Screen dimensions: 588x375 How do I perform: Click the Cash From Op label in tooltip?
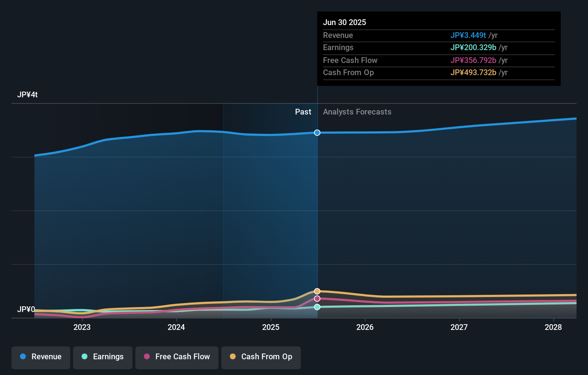(348, 73)
